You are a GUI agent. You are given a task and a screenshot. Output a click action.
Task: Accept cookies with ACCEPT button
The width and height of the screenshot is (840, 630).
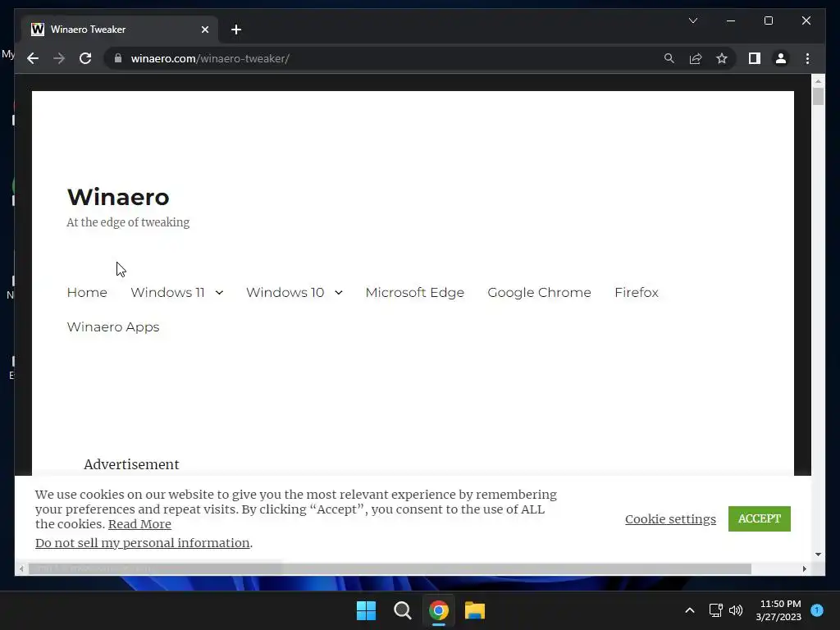click(x=759, y=518)
